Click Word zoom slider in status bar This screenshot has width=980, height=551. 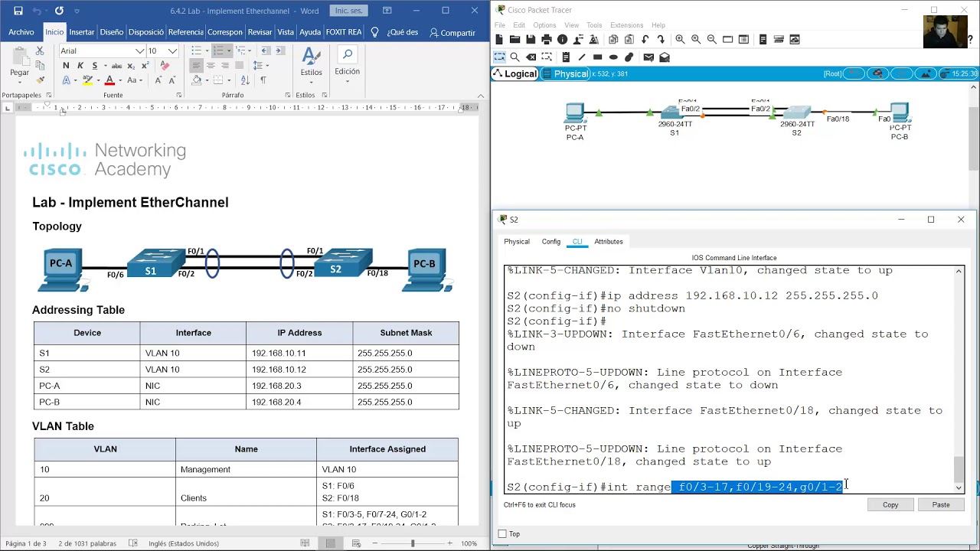coord(413,543)
